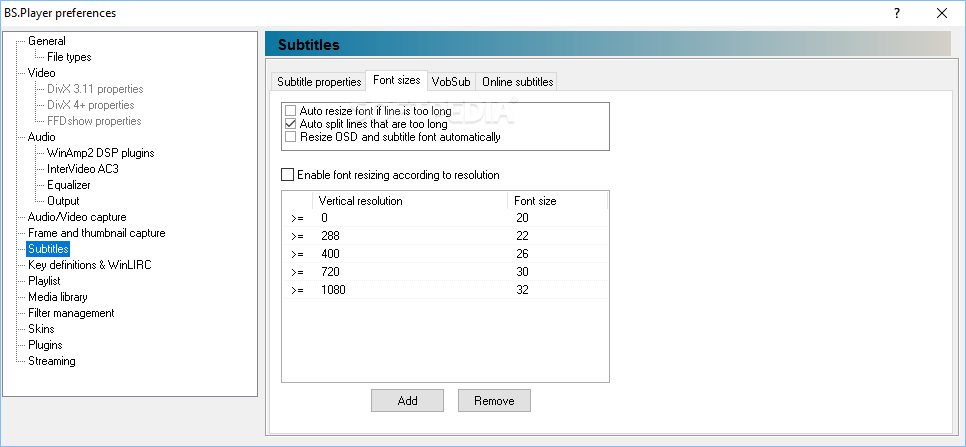This screenshot has height=447, width=966.
Task: Click the Vertical resolution column header
Action: [x=410, y=201]
